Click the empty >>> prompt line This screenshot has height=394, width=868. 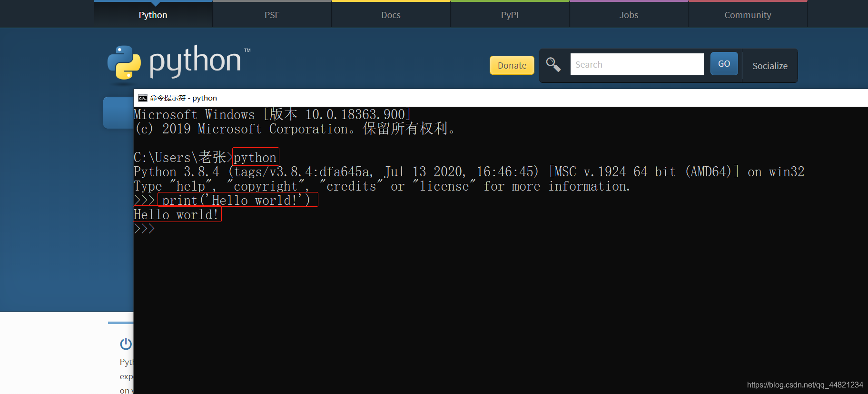[144, 229]
